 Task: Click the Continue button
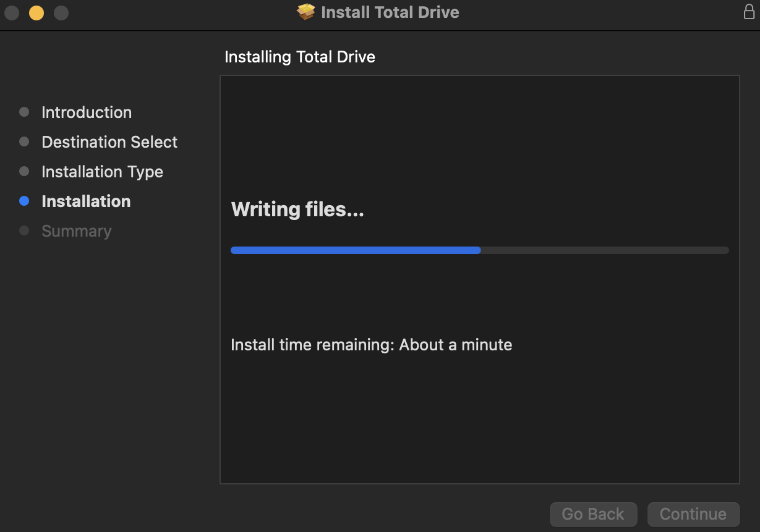point(693,514)
